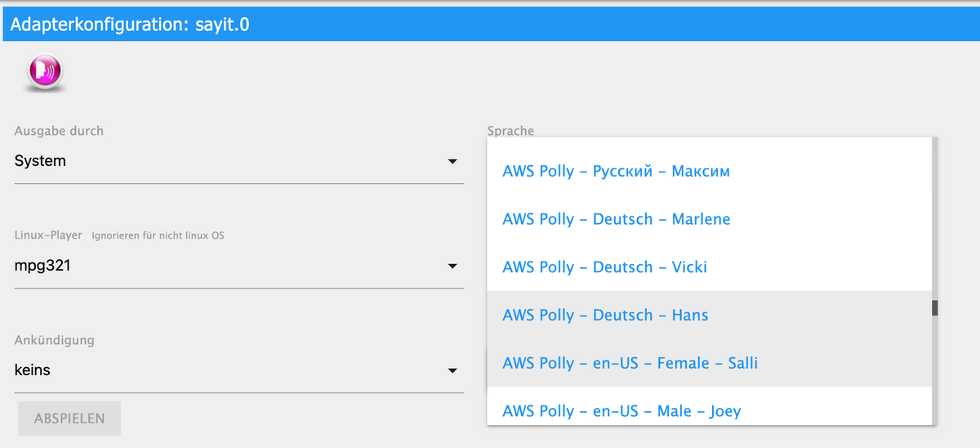The image size is (980, 448).
Task: Click the Sprache field label
Action: 510,131
